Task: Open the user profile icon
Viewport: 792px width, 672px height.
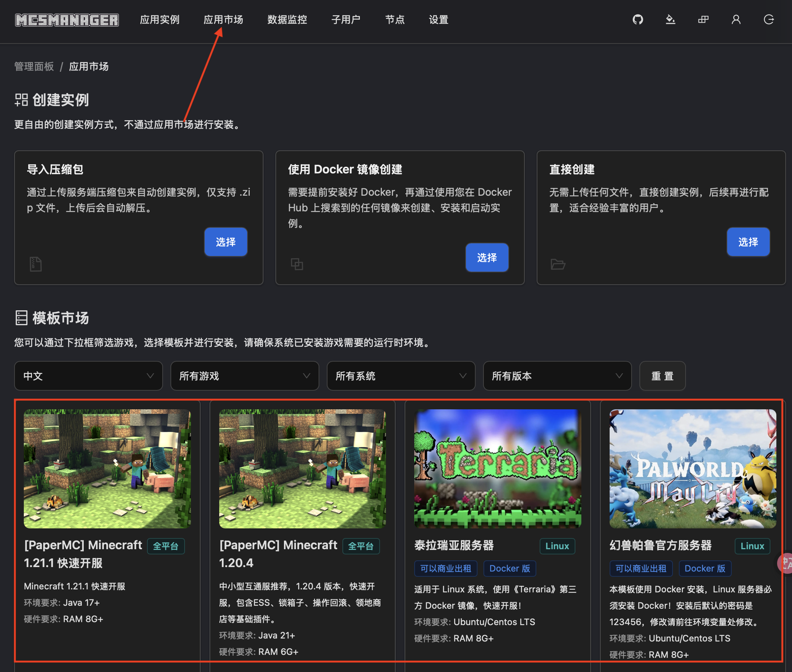Action: (x=736, y=19)
